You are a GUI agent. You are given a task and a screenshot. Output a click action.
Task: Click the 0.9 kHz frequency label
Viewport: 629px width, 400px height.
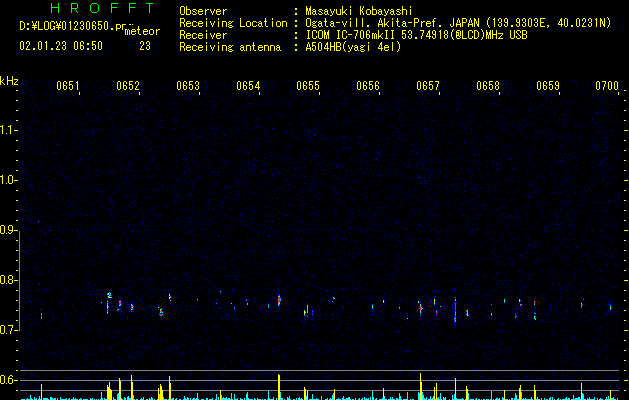9,230
